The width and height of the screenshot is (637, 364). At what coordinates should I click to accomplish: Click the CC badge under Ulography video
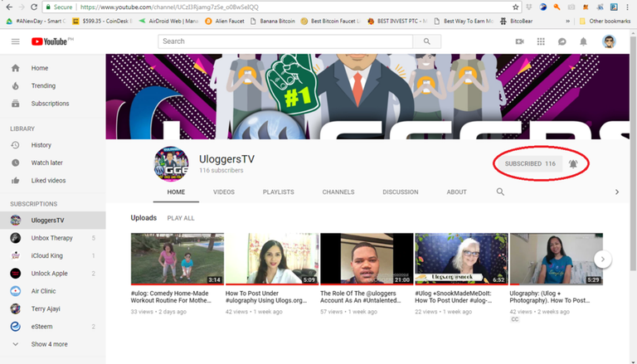(515, 319)
